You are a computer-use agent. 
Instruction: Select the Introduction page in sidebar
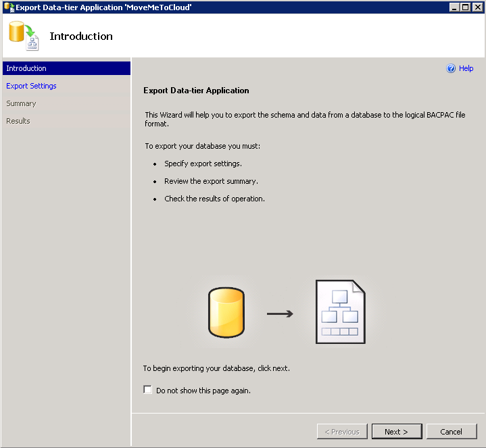(x=27, y=68)
